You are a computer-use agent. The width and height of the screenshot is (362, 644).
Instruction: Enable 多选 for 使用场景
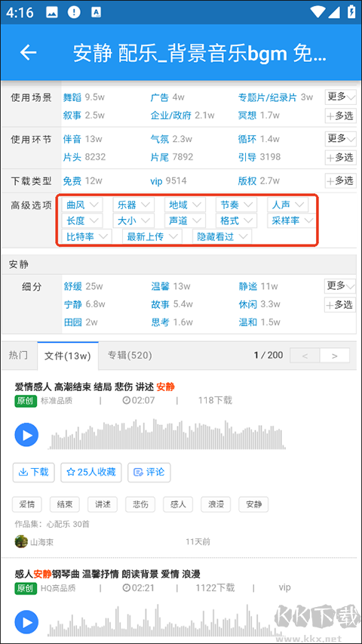[x=340, y=116]
